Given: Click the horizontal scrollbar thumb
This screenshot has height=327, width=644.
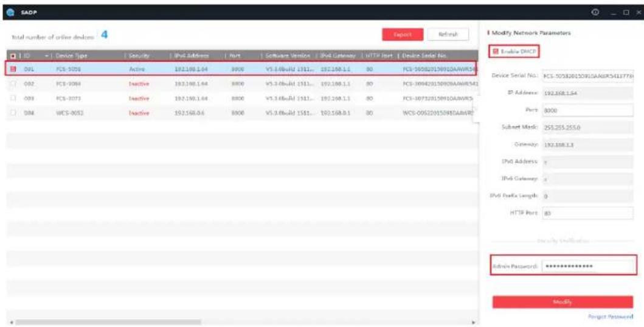Looking at the screenshot, I should point(108,323).
